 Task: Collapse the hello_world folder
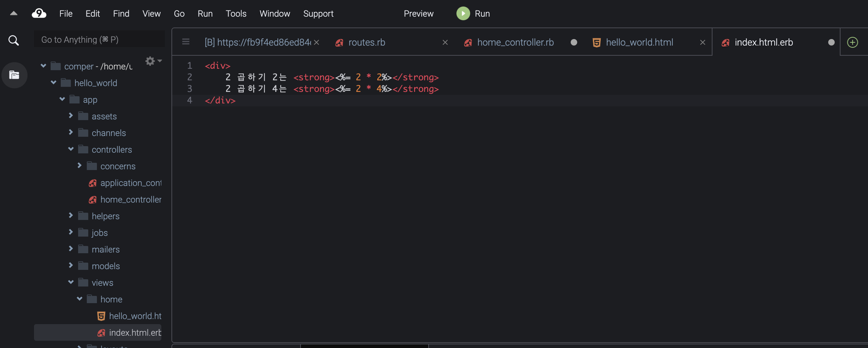click(x=54, y=82)
